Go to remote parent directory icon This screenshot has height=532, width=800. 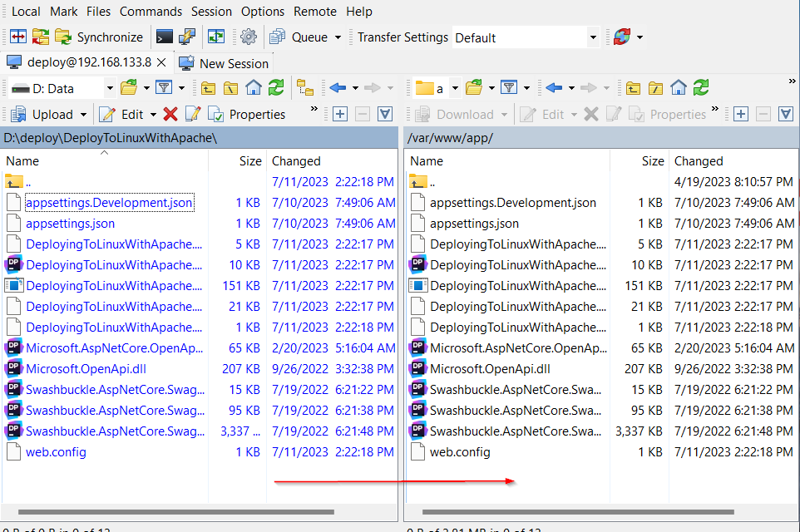pyautogui.click(x=634, y=88)
